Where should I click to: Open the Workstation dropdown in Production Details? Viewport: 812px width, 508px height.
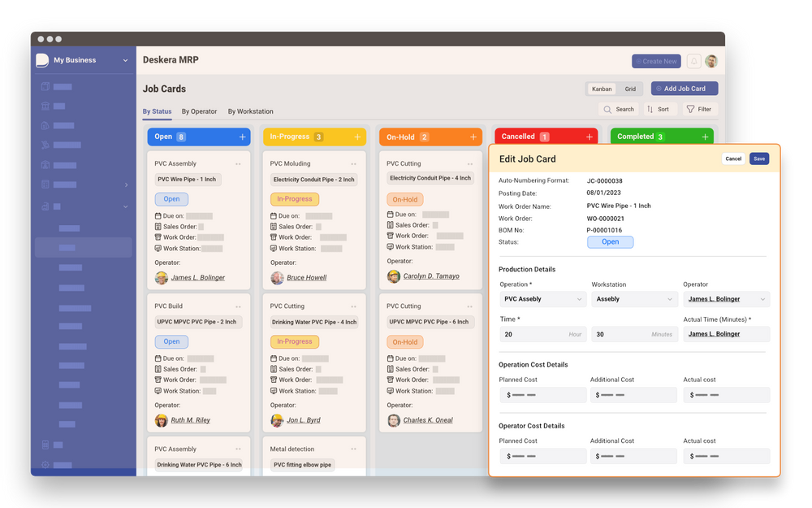[634, 298]
